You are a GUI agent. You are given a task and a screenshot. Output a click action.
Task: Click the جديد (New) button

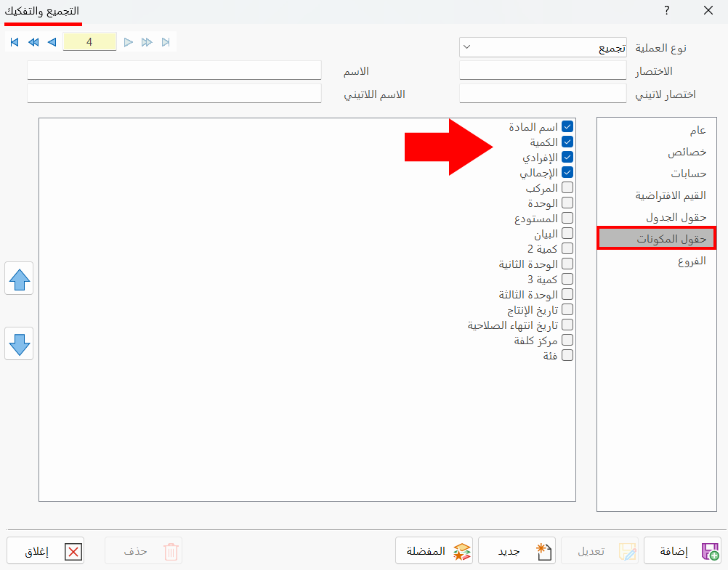[x=517, y=551]
